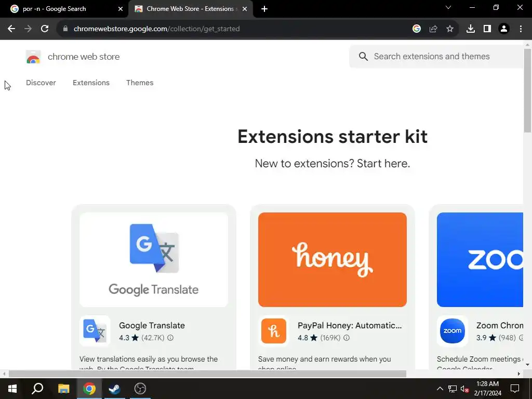The image size is (532, 399).
Task: Click the scroll right arrow of horizontal scrollbar
Action: (x=519, y=374)
